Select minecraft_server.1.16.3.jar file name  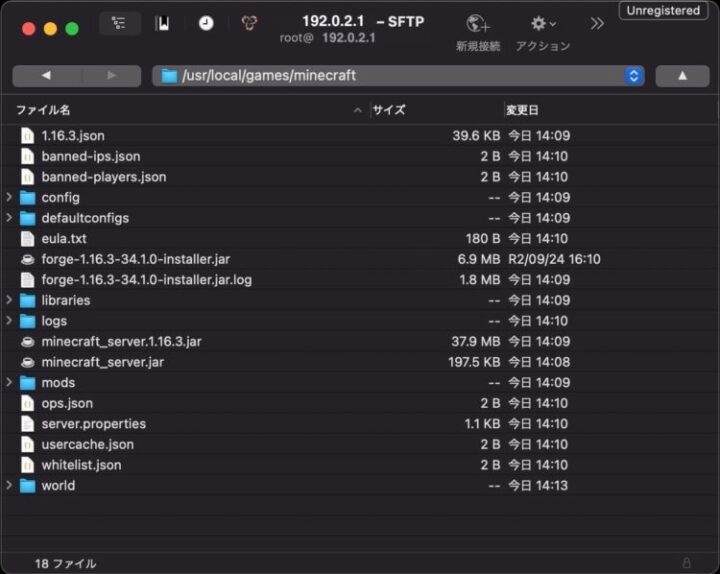[x=121, y=342]
